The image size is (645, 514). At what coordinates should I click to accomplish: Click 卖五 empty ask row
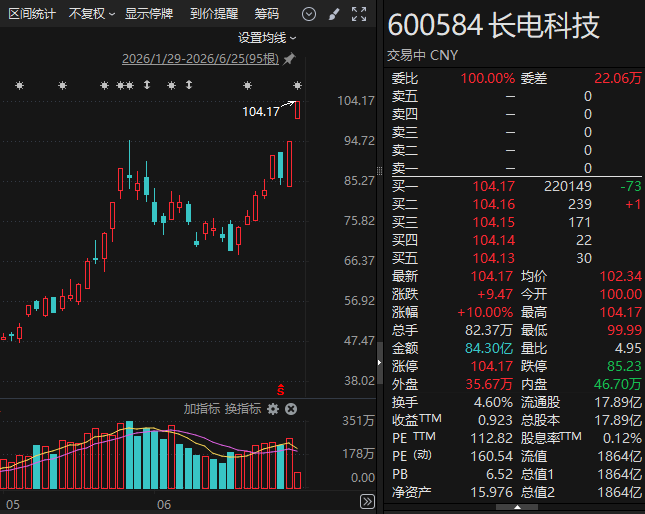tap(516, 96)
